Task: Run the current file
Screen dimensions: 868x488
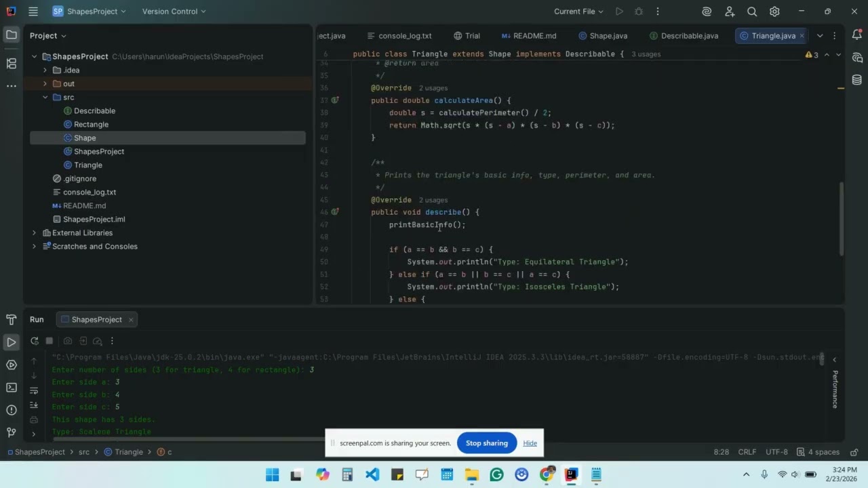Action: [x=619, y=12]
